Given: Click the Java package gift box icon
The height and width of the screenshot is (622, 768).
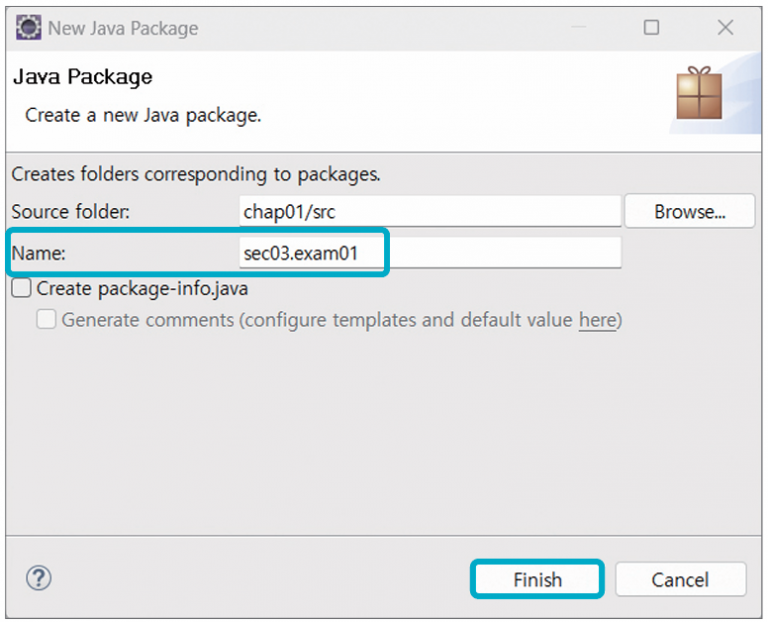Looking at the screenshot, I should point(699,94).
